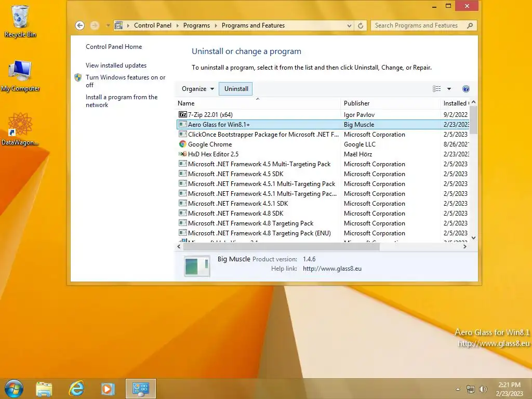Select Microsoft .NET Framework 4.8 SDK
The height and width of the screenshot is (399, 532).
pyautogui.click(x=323, y=214)
